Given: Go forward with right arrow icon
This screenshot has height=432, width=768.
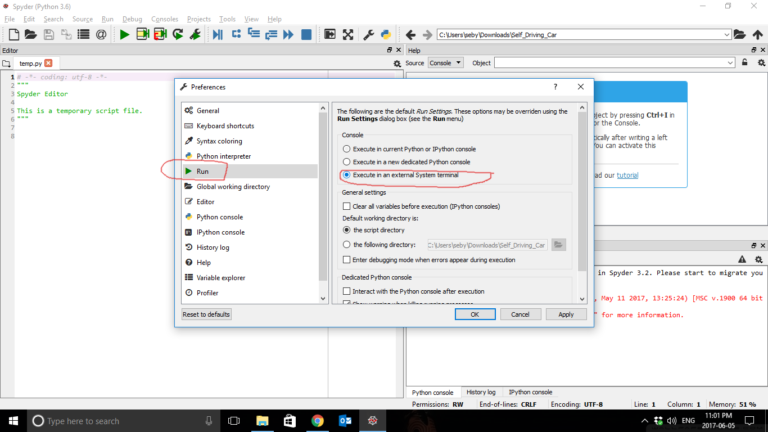Looking at the screenshot, I should (428, 35).
